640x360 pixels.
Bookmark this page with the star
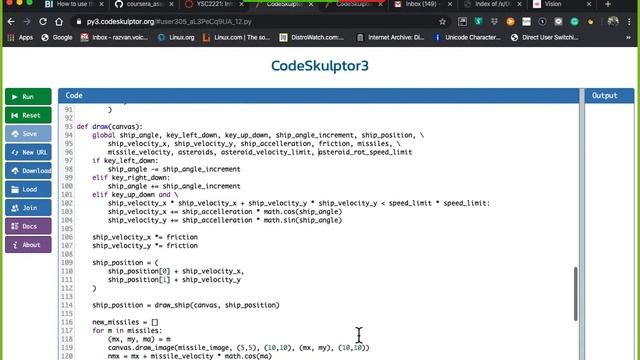pyautogui.click(x=442, y=22)
